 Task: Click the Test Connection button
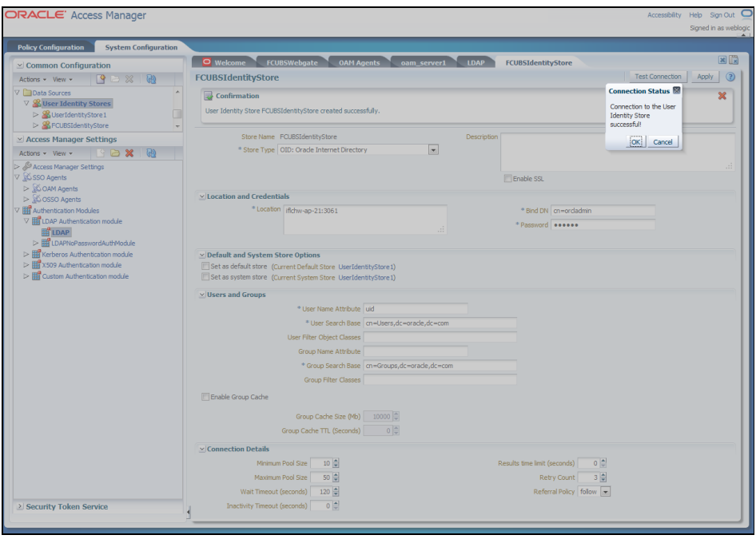click(x=658, y=77)
